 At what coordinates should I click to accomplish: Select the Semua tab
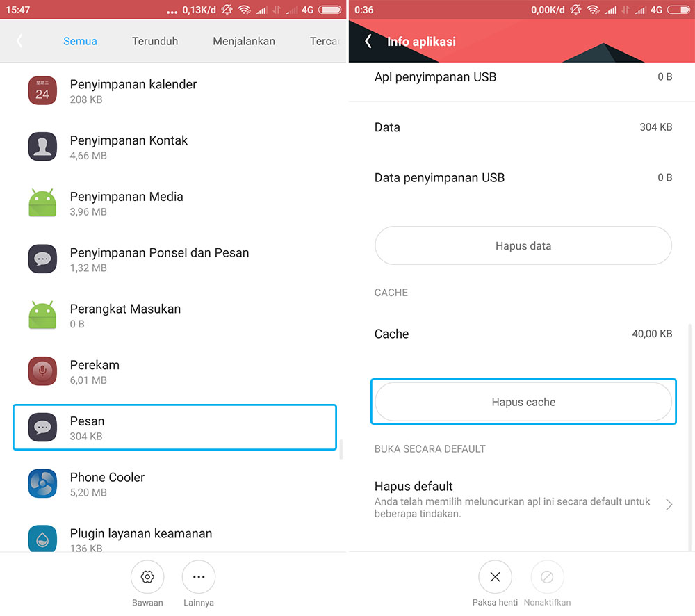point(80,41)
